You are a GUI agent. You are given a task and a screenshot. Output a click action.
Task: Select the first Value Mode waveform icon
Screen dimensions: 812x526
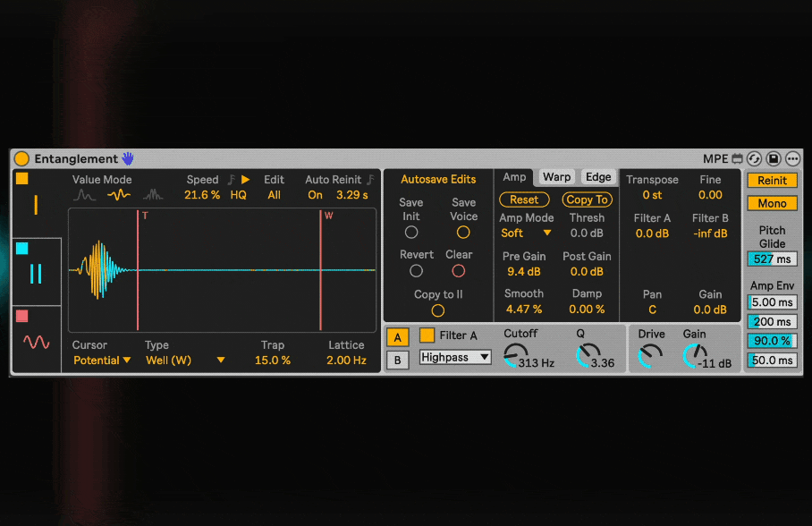click(84, 195)
